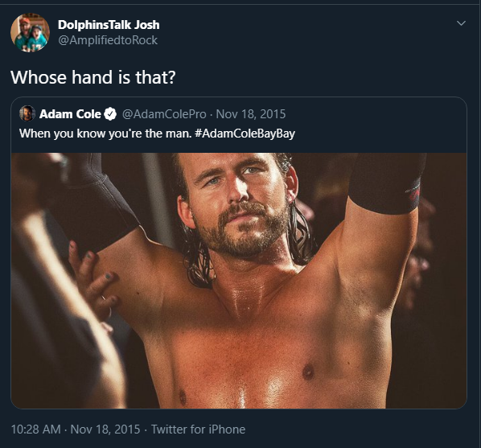Click the 10:28 AM · Nov 18, 2015 timestamp
The width and height of the screenshot is (481, 448).
[76, 430]
